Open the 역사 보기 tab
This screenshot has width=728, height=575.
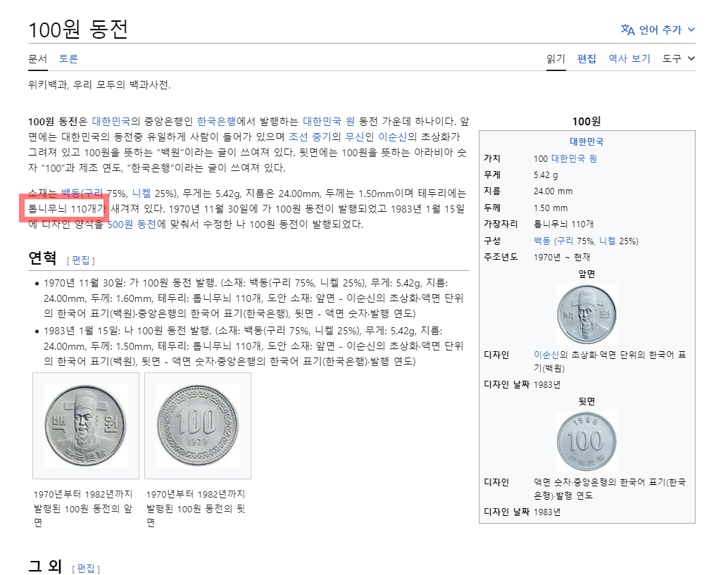629,59
